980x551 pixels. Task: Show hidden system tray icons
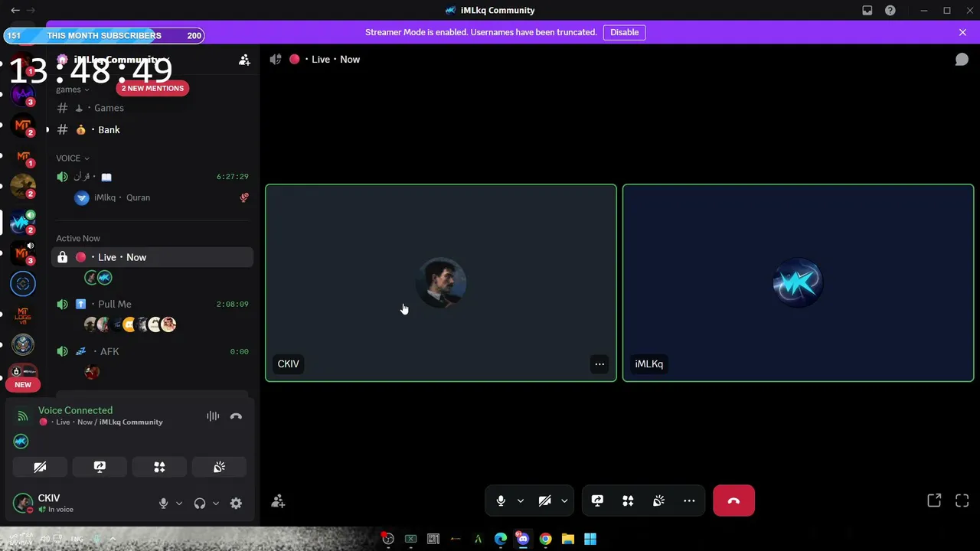(113, 539)
